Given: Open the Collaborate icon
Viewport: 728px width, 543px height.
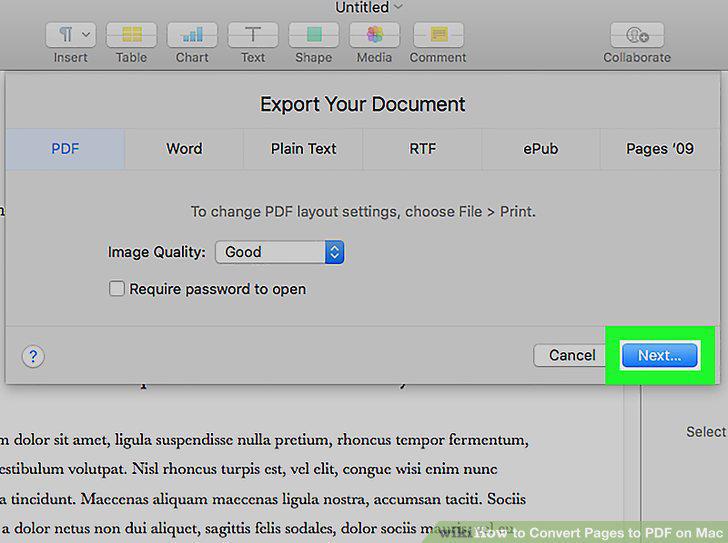Looking at the screenshot, I should [x=637, y=35].
